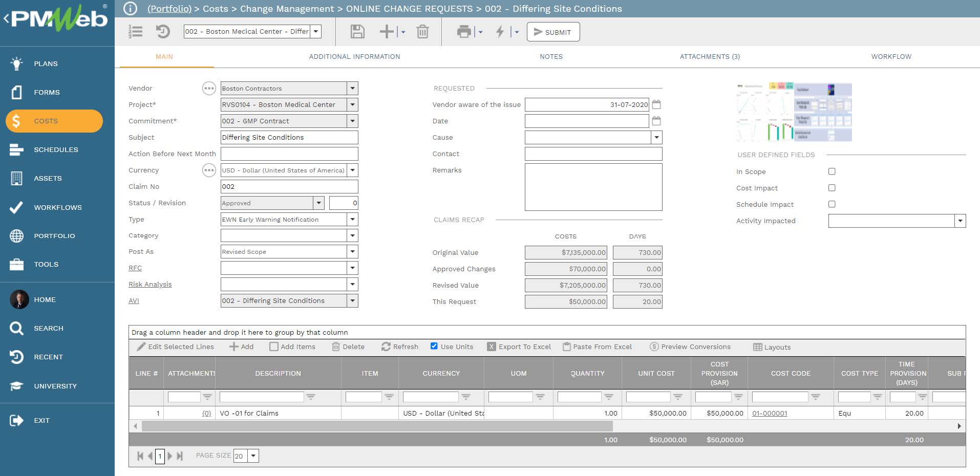The image size is (980, 476).
Task: Click Add Items in grid toolbar
Action: [292, 347]
